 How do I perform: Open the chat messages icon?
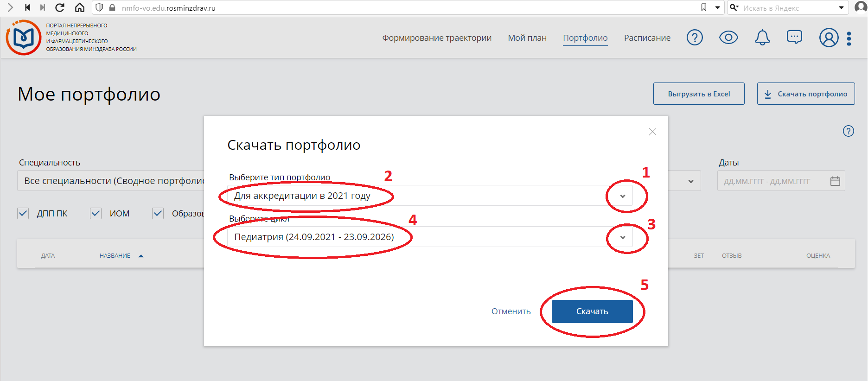point(794,37)
